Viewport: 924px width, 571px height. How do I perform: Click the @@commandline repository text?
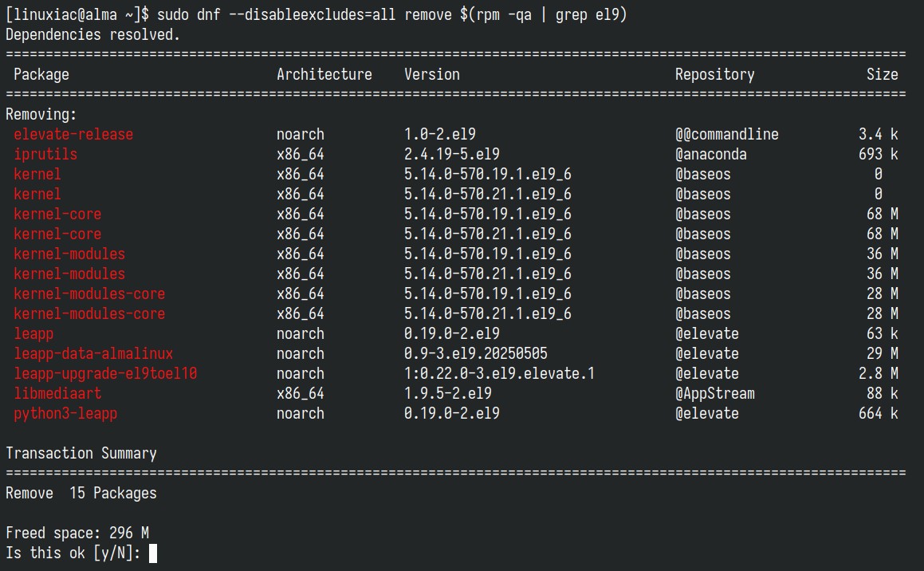pos(726,134)
